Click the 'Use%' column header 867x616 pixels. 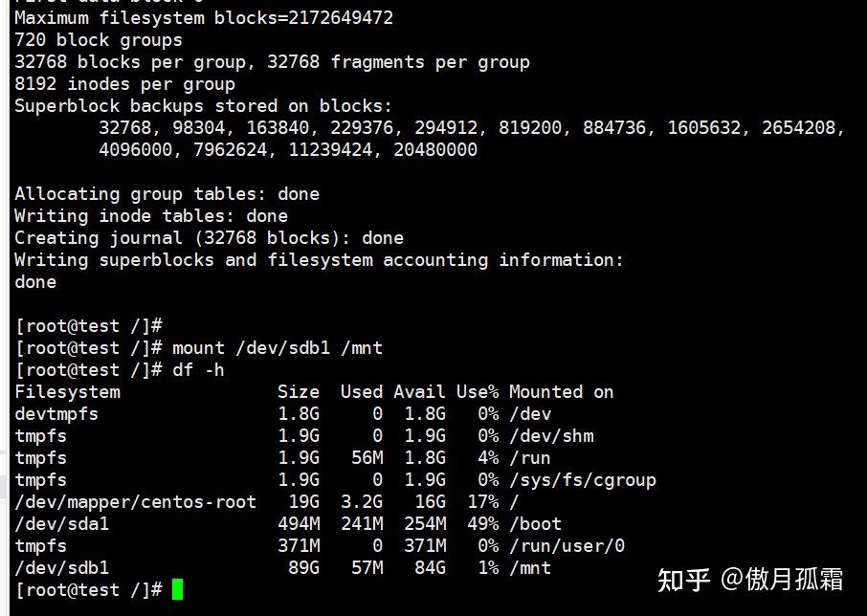pyautogui.click(x=478, y=392)
